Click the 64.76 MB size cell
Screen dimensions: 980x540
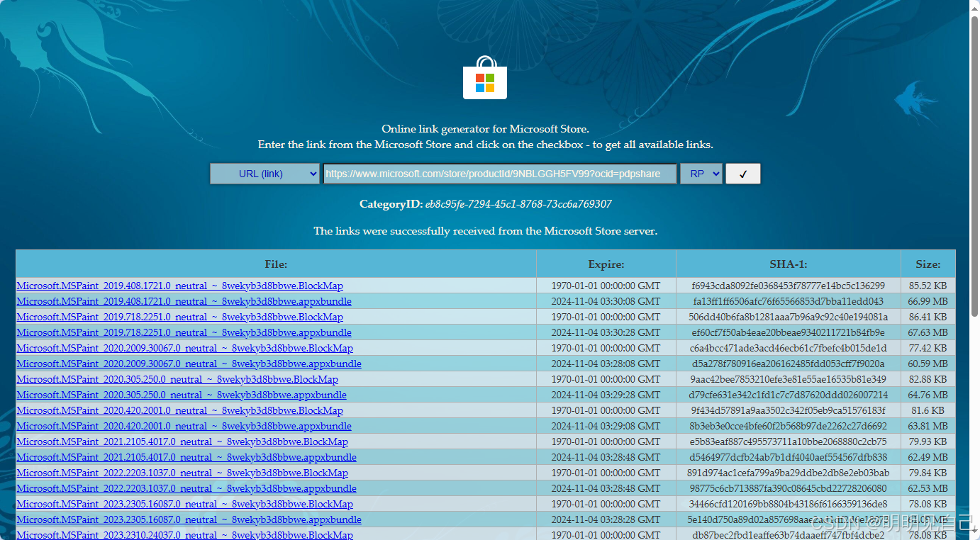pyautogui.click(x=928, y=395)
